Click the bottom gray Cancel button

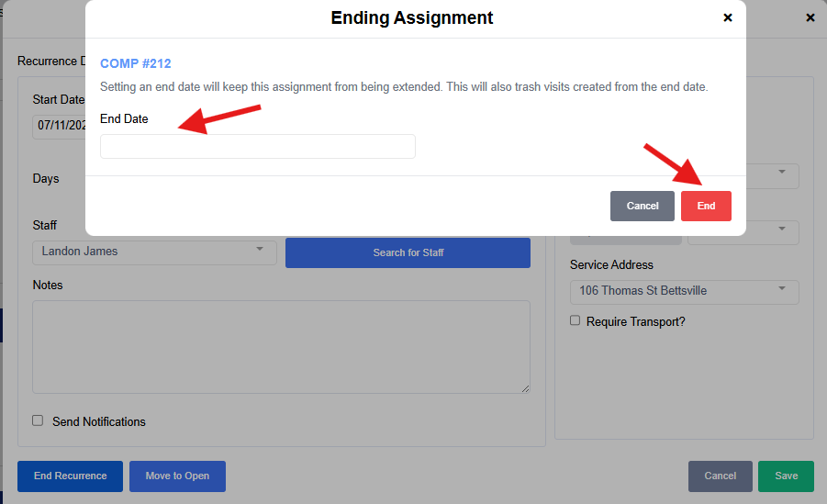tap(720, 476)
